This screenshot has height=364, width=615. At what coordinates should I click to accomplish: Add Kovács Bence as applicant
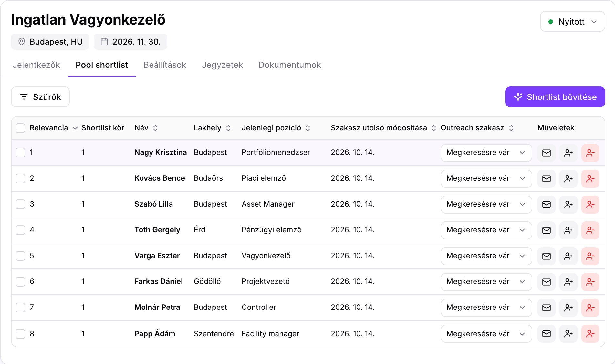pyautogui.click(x=568, y=179)
